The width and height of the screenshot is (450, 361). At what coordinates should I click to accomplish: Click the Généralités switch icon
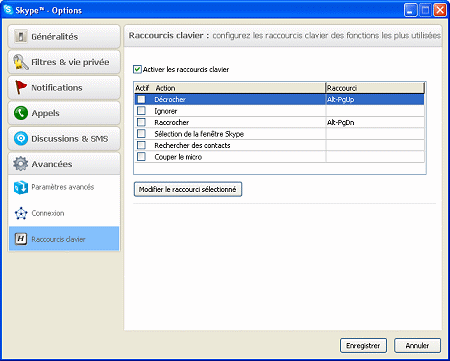tap(21, 37)
